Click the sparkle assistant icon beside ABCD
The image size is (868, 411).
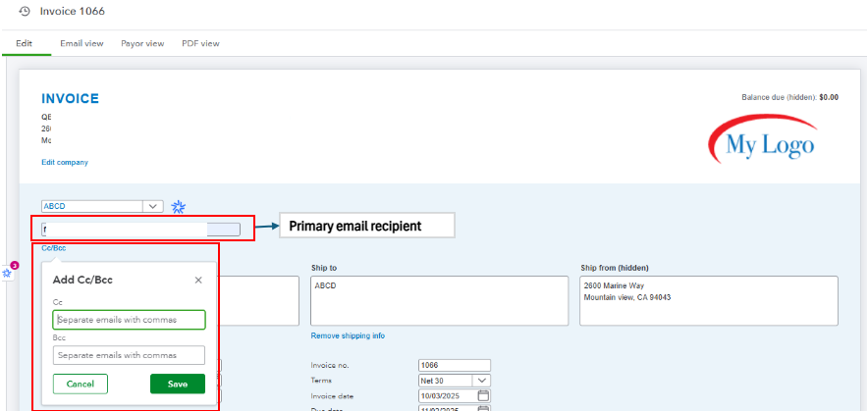click(x=178, y=207)
